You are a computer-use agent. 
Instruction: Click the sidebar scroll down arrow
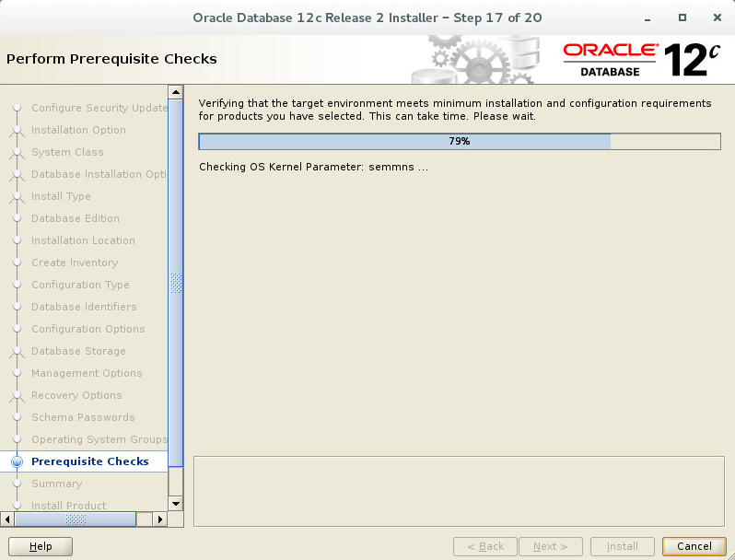(176, 504)
